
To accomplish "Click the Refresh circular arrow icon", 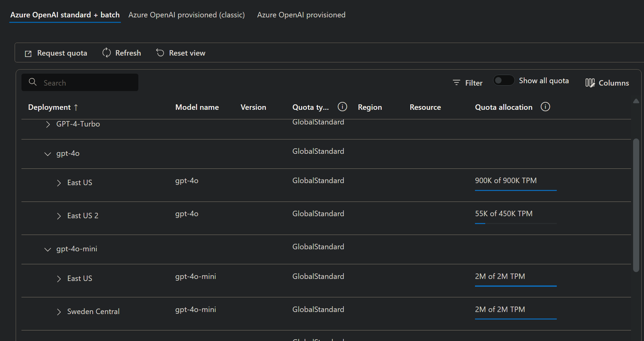I will [107, 53].
